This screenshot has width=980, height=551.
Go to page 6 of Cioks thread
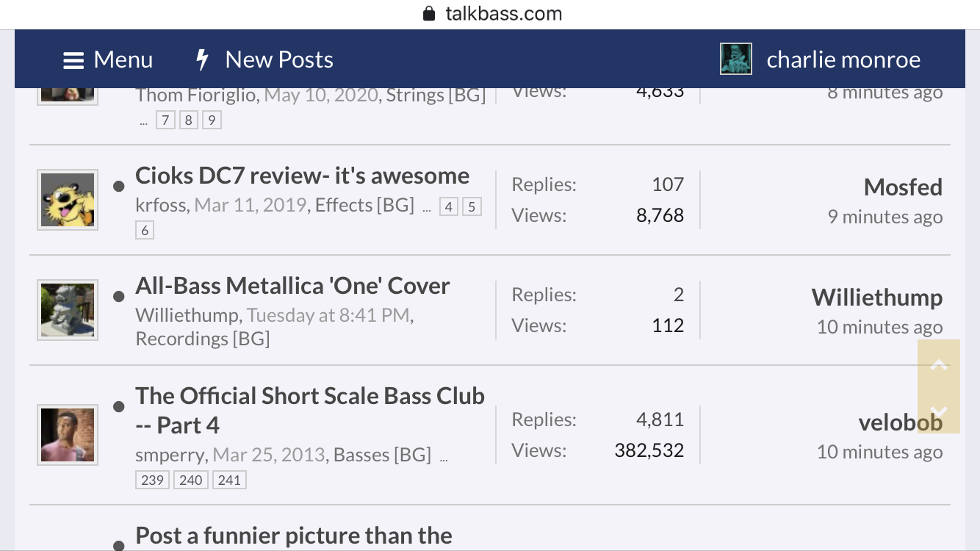point(145,230)
